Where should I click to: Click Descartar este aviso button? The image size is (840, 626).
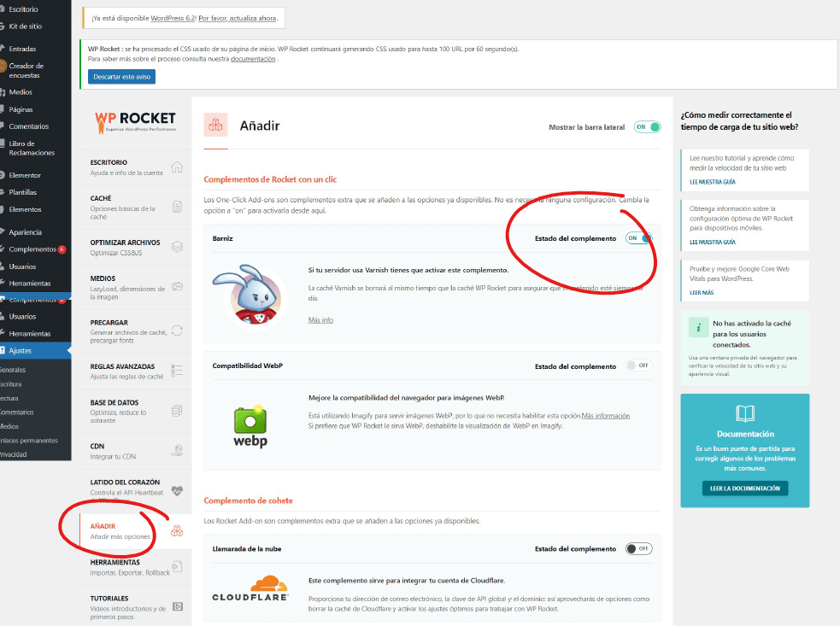pyautogui.click(x=121, y=77)
